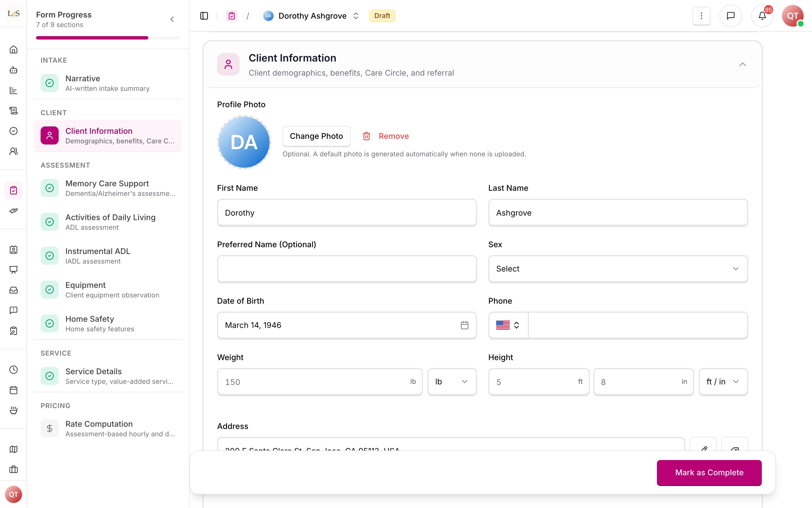Open the people/users icon in rail
This screenshot has width=812, height=508.
click(14, 151)
